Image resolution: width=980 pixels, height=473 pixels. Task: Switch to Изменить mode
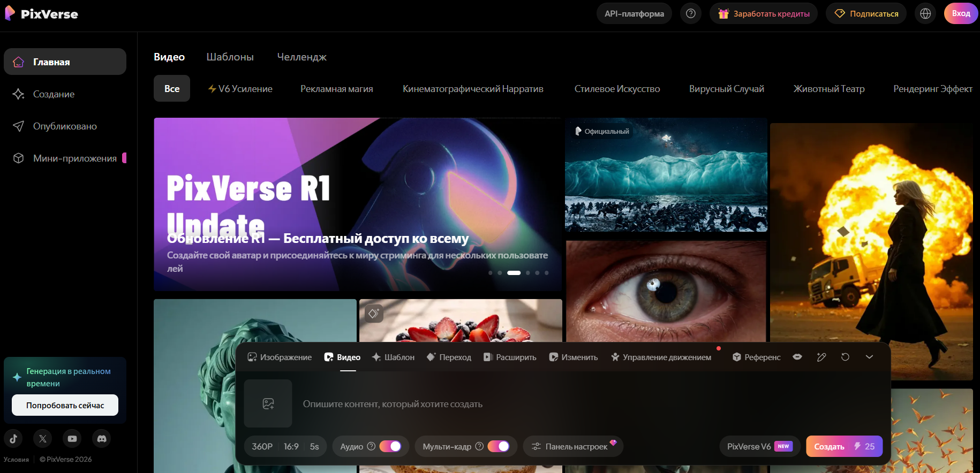(574, 357)
